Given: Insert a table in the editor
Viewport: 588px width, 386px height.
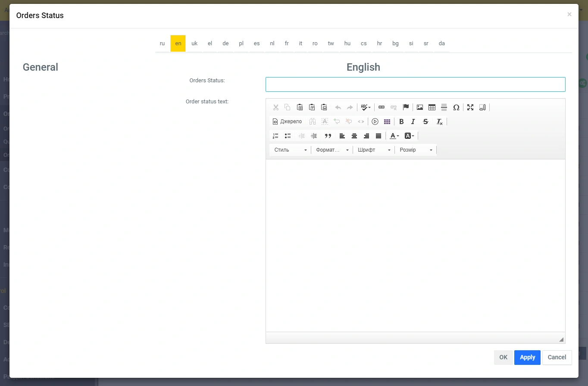Looking at the screenshot, I should pyautogui.click(x=432, y=107).
